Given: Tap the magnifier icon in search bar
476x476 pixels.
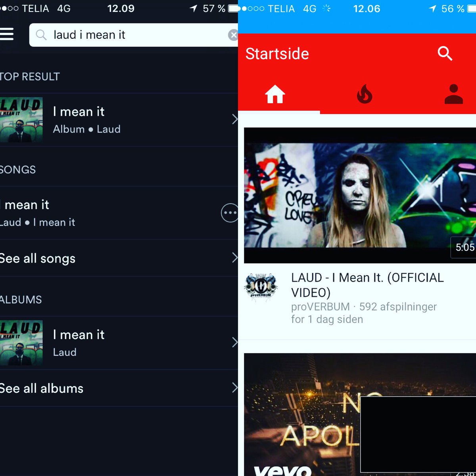Looking at the screenshot, I should coord(41,35).
